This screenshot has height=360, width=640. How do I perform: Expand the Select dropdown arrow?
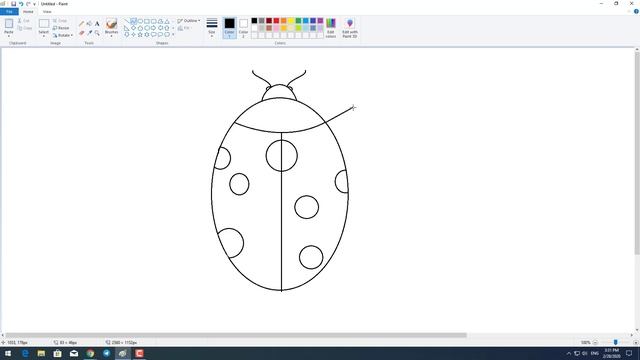point(44,36)
